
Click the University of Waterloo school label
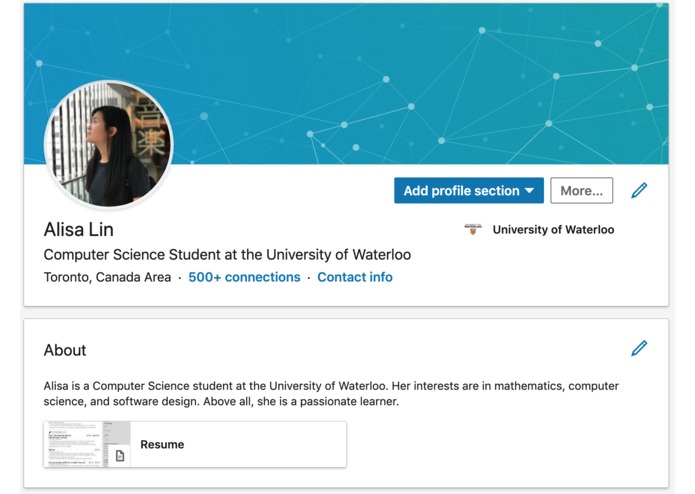[x=553, y=229]
